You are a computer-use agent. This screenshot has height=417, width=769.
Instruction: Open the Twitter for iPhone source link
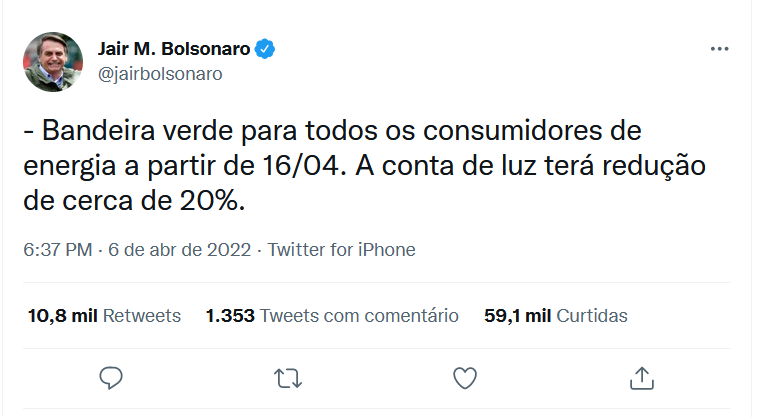click(341, 250)
